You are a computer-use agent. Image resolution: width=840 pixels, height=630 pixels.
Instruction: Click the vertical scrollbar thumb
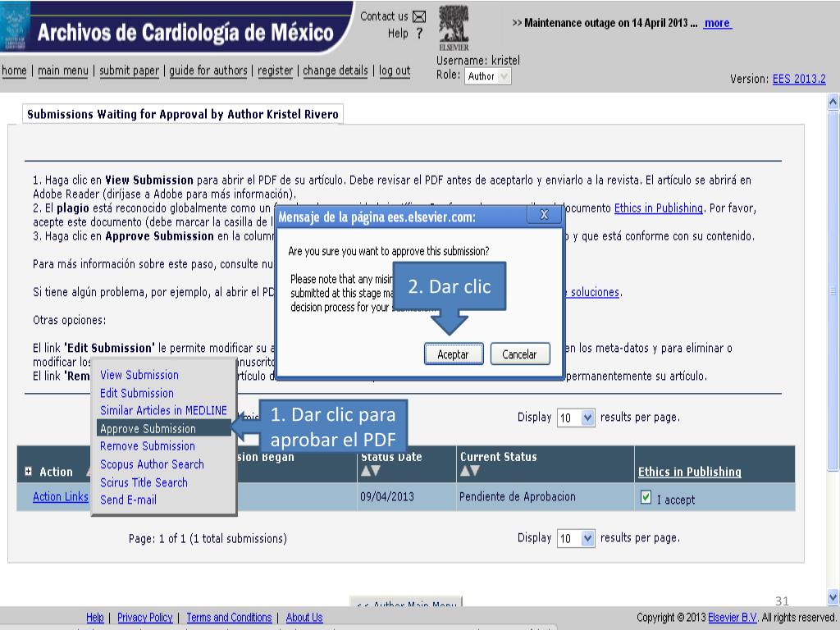tap(833, 290)
